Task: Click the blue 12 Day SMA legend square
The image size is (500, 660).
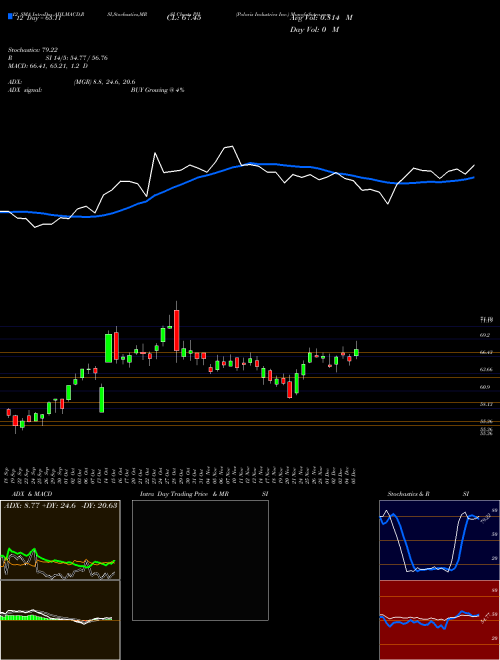Action: (x=11, y=16)
